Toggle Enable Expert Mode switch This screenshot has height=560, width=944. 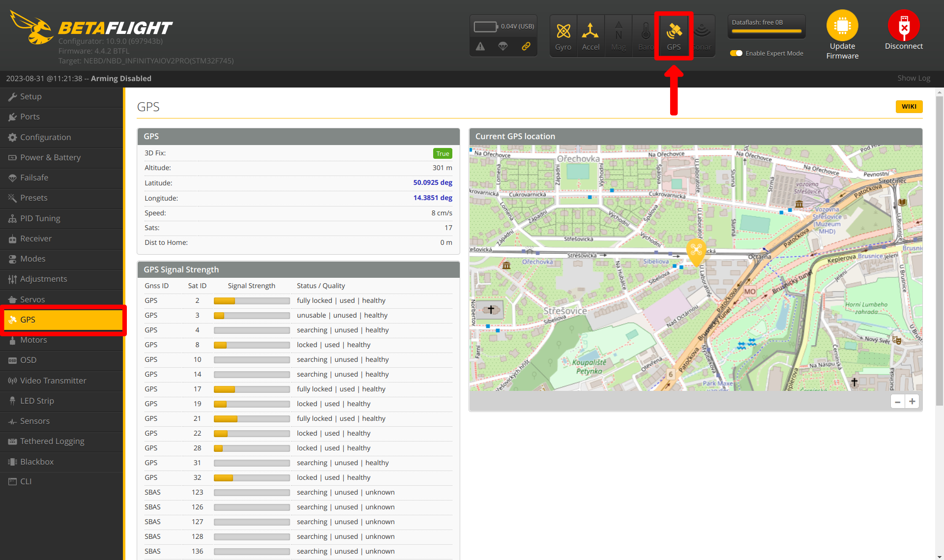point(736,53)
